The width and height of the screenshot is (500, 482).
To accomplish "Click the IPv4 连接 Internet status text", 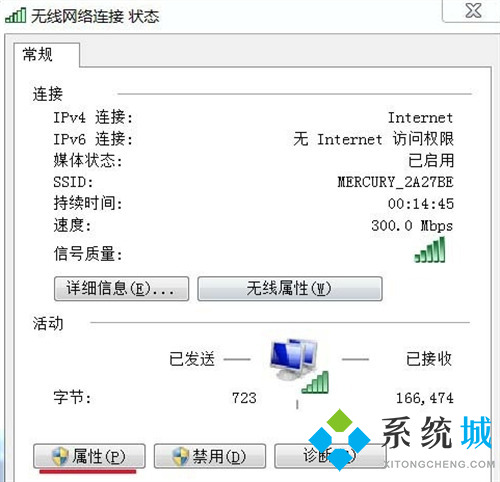I will coord(420,118).
